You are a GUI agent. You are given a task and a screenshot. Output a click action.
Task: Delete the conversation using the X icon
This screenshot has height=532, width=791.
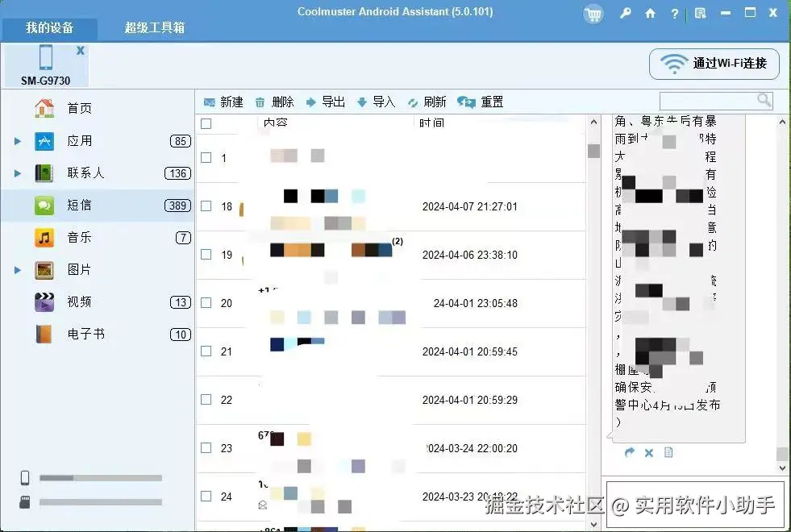pos(649,453)
